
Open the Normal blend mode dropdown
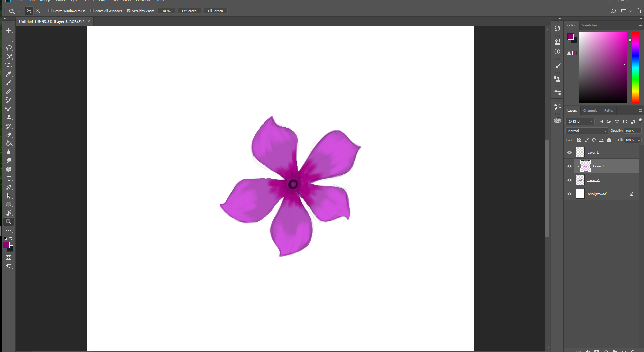click(x=587, y=131)
